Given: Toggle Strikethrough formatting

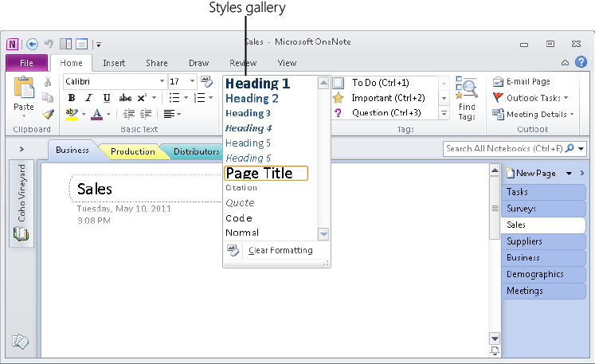Looking at the screenshot, I should (x=125, y=98).
